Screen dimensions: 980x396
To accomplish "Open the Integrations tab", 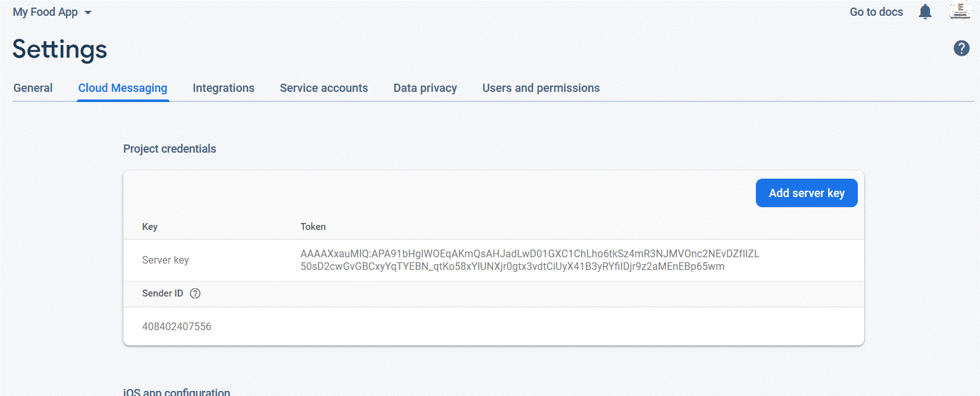I will point(223,87).
